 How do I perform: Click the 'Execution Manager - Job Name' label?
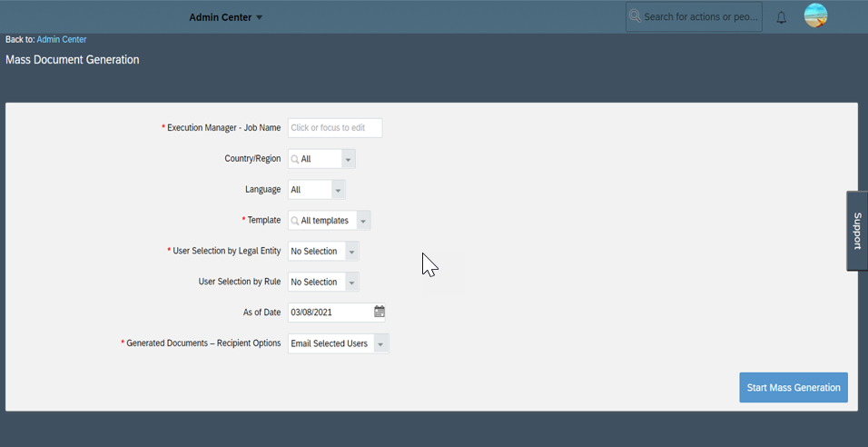pos(223,127)
